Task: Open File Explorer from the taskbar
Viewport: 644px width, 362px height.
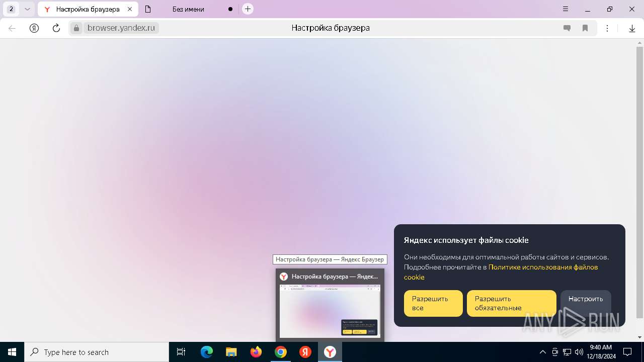Action: click(231, 352)
